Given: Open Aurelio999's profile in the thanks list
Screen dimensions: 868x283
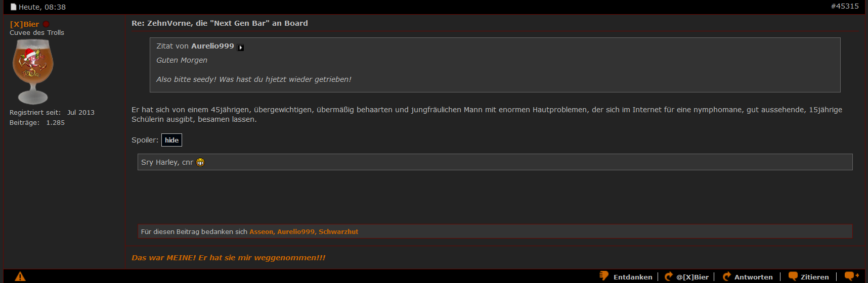Looking at the screenshot, I should [295, 231].
